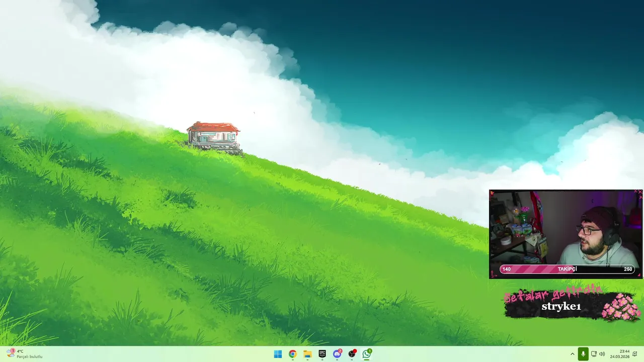This screenshot has height=362, width=644.
Task: Open the clock showing 23:44
Action: click(x=620, y=354)
